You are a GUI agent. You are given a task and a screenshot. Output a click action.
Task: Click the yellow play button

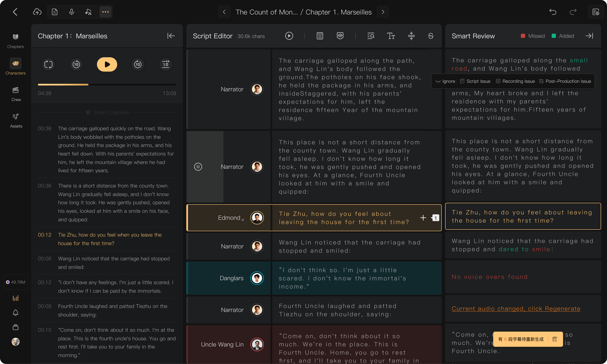[x=107, y=65]
